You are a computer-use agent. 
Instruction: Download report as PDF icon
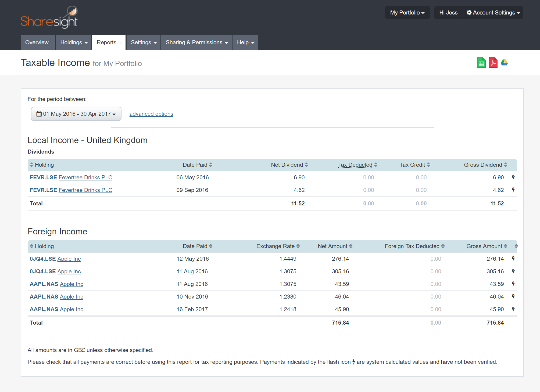pyautogui.click(x=493, y=63)
